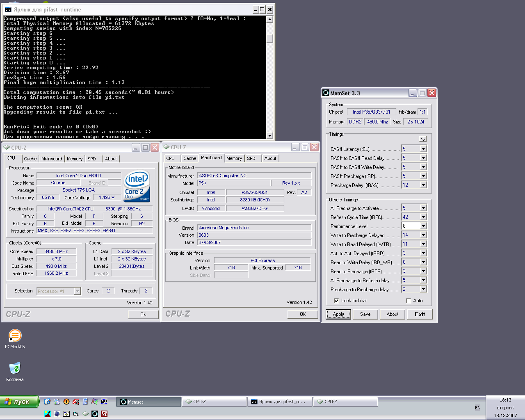Open the Read to Precharge (tRTP) dropdown
Screen dimensions: 525x420
[x=423, y=271]
